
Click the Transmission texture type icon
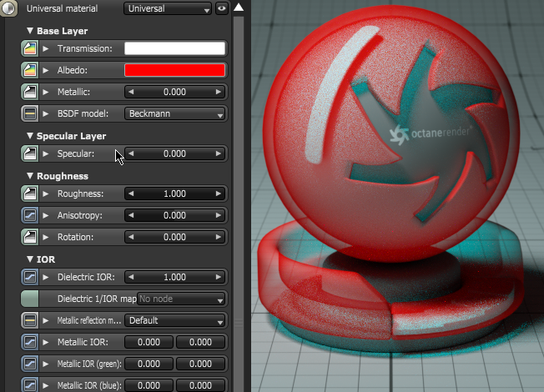30,48
